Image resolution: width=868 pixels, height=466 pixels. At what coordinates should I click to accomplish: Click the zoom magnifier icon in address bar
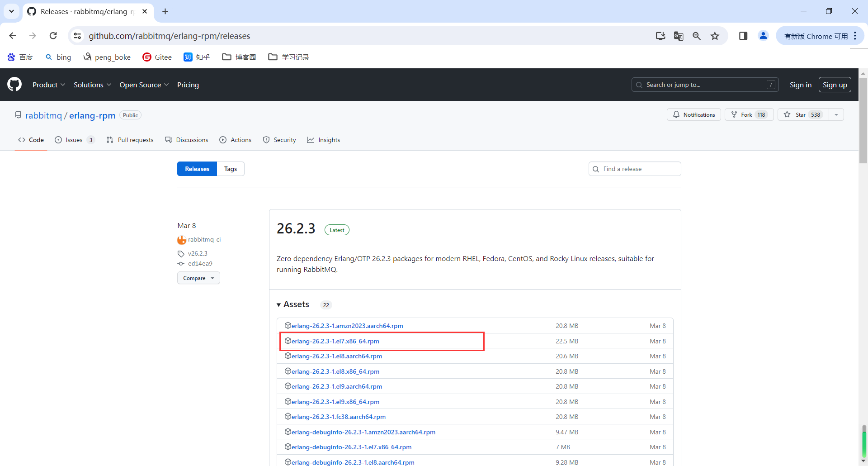[697, 36]
